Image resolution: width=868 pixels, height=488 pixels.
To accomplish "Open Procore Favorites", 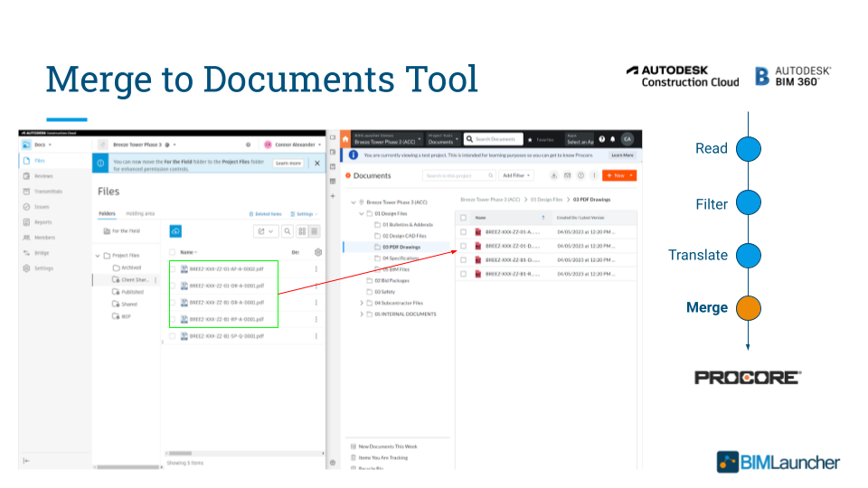I will click(541, 139).
